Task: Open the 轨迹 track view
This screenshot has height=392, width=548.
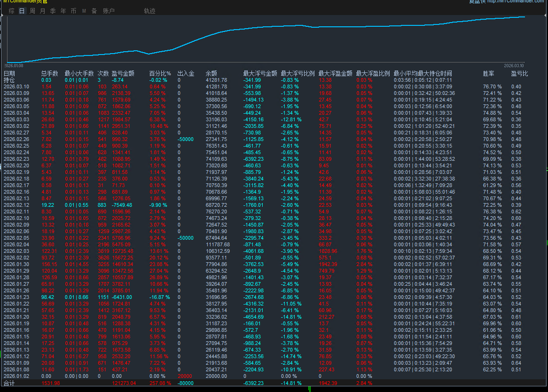Action: click(149, 11)
